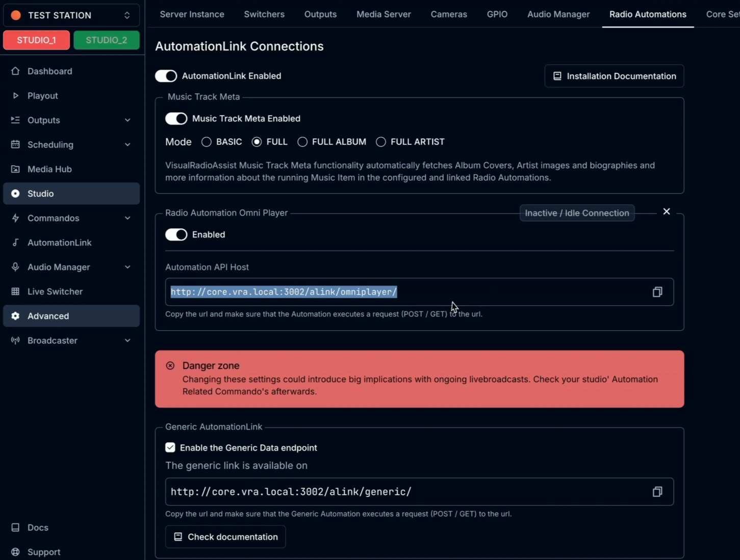Click the AutomationLink music note icon
This screenshot has height=560, width=740.
(x=15, y=243)
